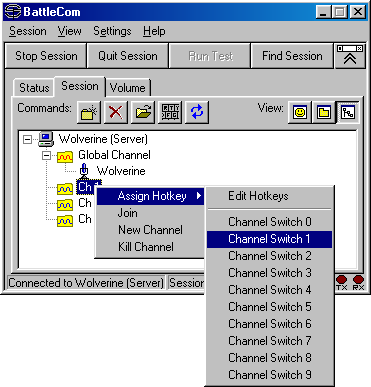Select Channel Switch 3
This screenshot has width=371, height=387.
coord(269,273)
